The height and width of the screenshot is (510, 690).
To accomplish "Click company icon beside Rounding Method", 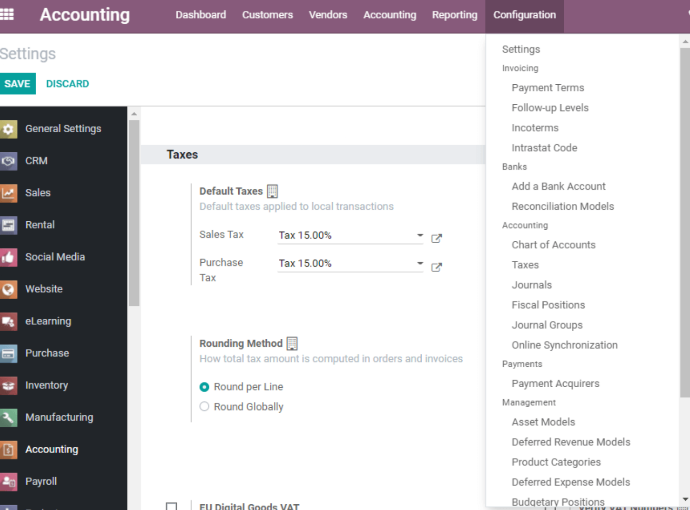I will pyautogui.click(x=292, y=343).
